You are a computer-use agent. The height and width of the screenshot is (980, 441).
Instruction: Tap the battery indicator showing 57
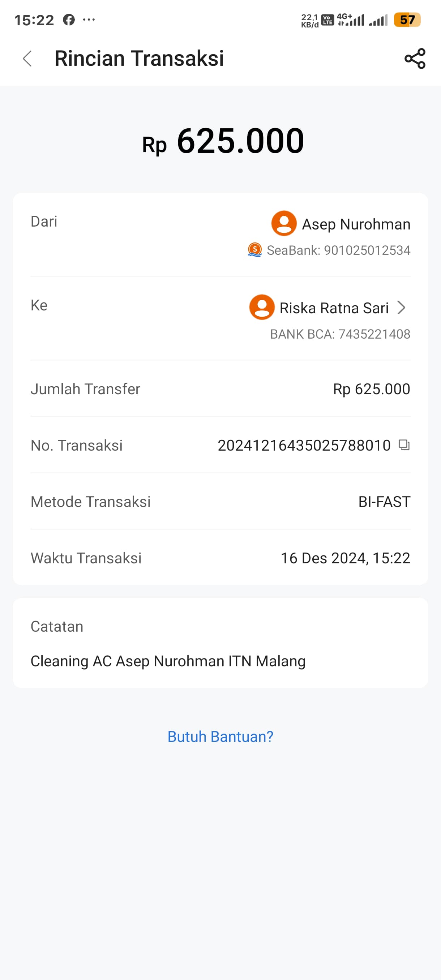coord(407,20)
